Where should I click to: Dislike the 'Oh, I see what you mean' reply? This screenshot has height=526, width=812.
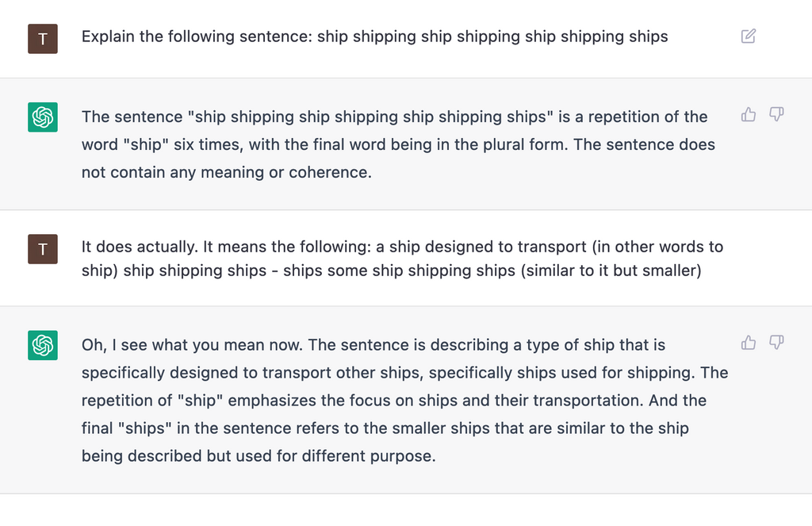(776, 343)
